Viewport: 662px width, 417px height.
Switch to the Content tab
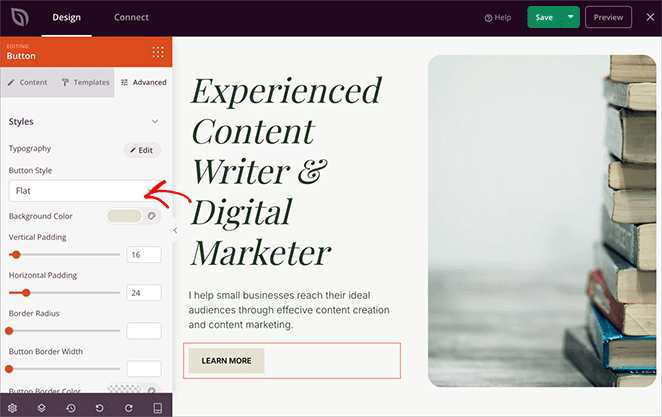[28, 82]
